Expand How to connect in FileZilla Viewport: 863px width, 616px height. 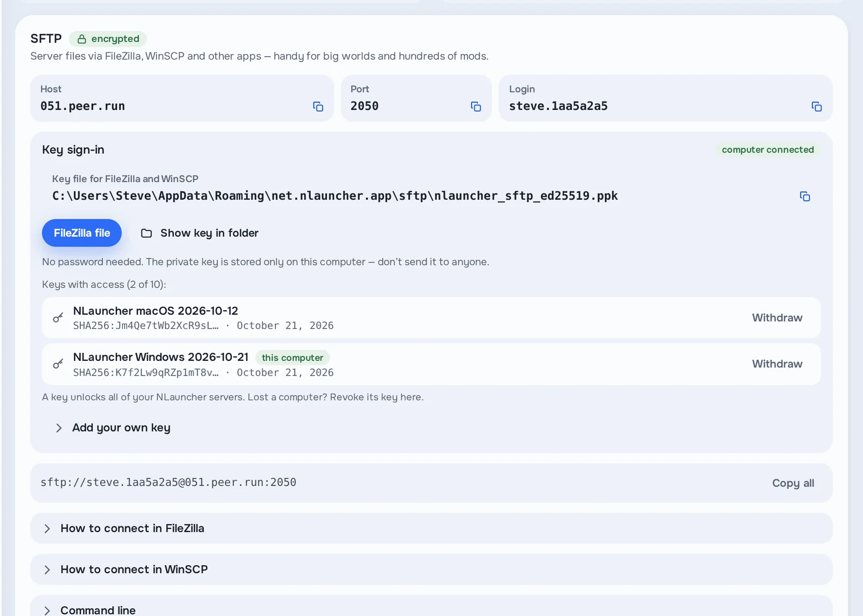pos(432,529)
